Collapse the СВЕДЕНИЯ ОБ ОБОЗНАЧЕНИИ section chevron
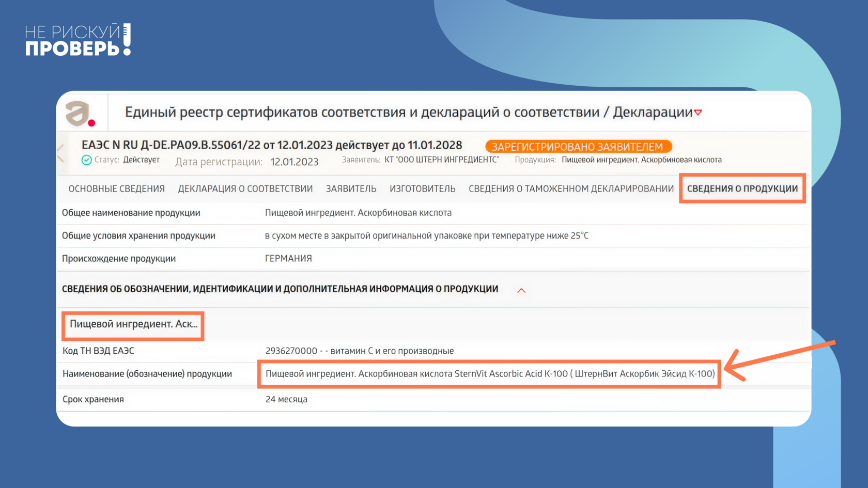This screenshot has height=488, width=868. 521,290
